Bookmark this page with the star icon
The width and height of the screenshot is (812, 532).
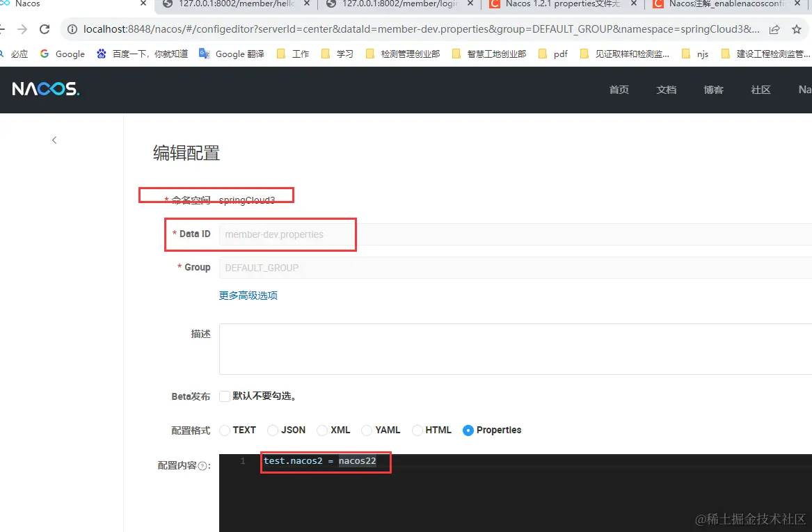pos(797,29)
